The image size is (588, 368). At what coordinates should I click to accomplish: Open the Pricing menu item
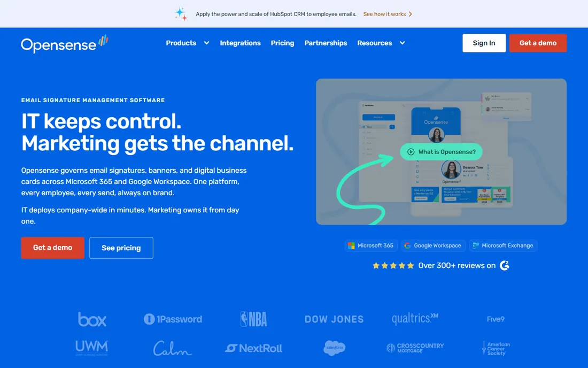coord(282,43)
